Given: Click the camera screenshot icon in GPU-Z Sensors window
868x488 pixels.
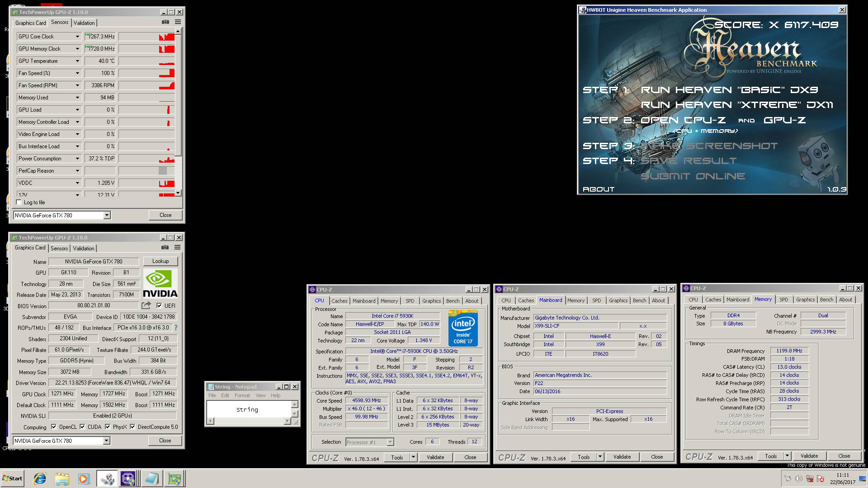Looking at the screenshot, I should pyautogui.click(x=165, y=22).
